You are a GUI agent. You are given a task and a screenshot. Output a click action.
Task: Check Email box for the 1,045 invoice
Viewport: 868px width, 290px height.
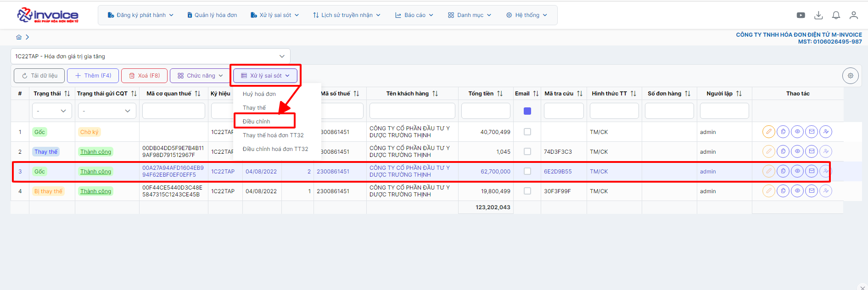click(x=527, y=151)
